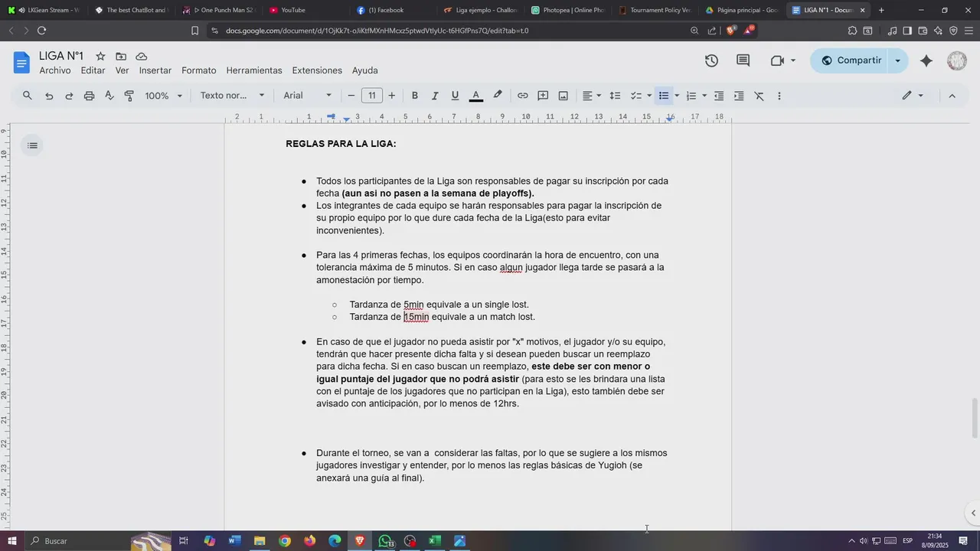Open the Ayuda menu

coord(365,70)
